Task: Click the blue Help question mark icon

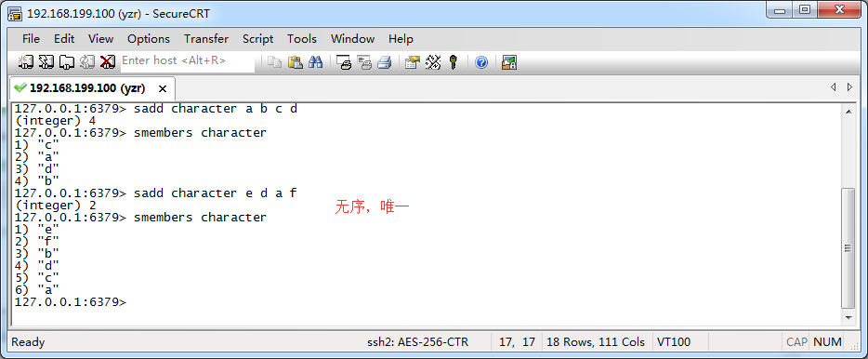Action: pyautogui.click(x=481, y=62)
